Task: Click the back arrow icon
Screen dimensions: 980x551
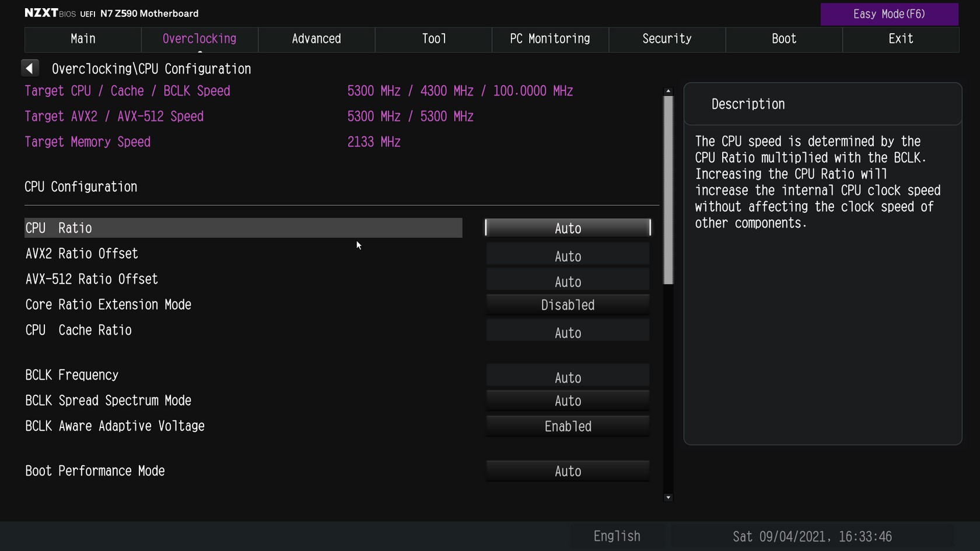Action: 30,68
